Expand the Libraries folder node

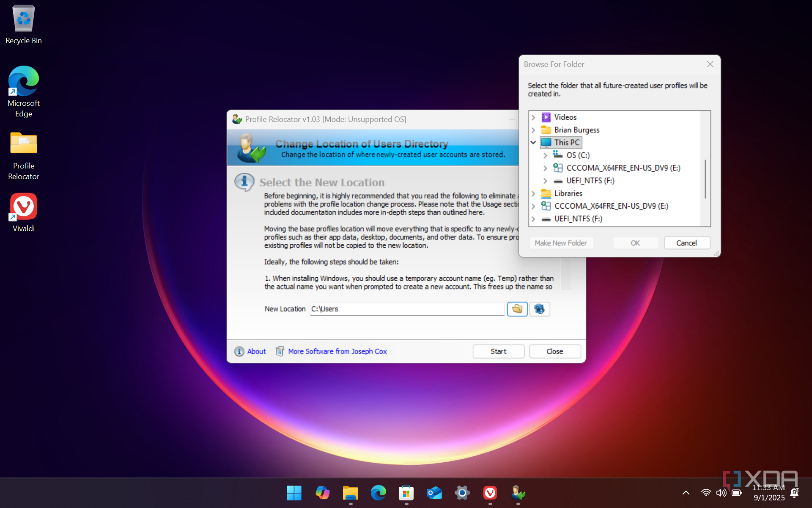coord(533,193)
